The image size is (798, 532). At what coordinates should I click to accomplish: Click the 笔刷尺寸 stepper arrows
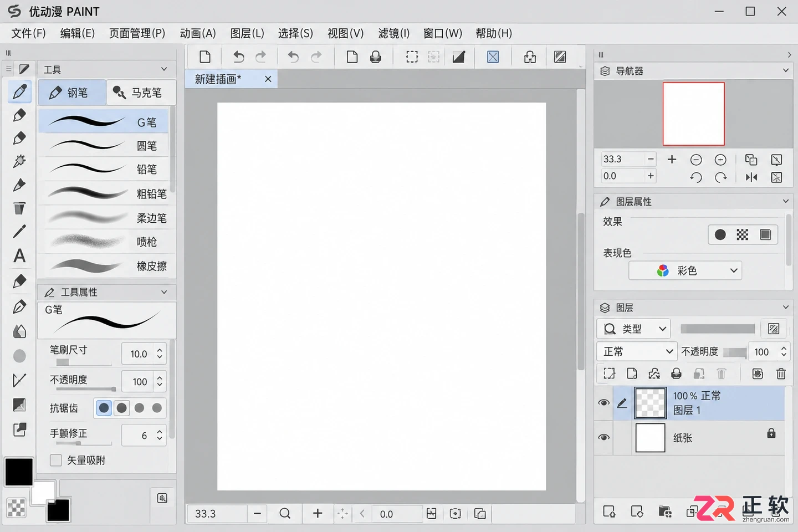tap(160, 354)
